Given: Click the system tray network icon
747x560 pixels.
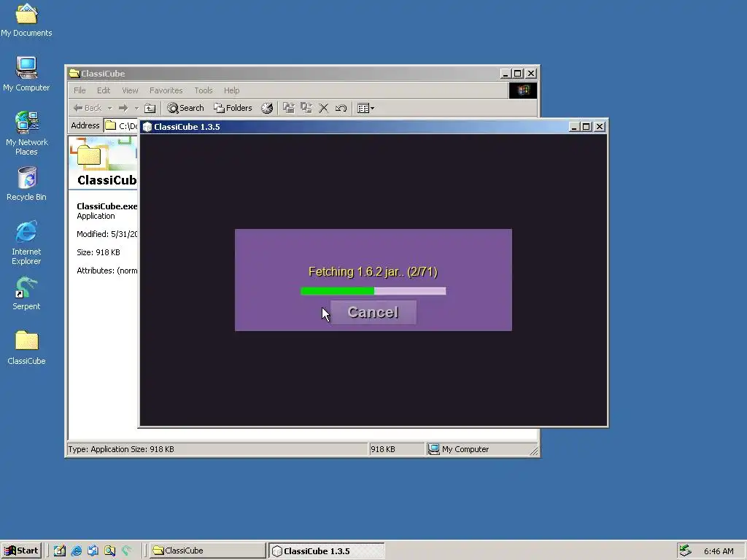Looking at the screenshot, I should tap(685, 551).
